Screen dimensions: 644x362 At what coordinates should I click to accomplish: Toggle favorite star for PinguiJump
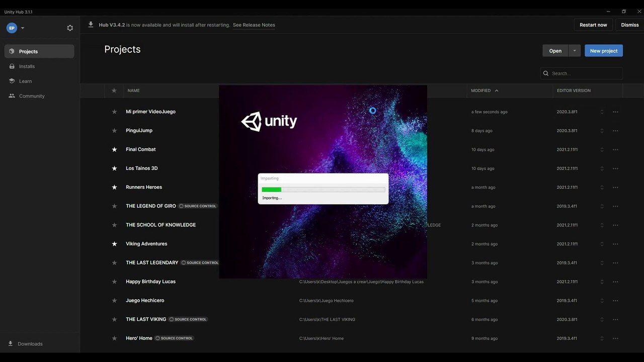(114, 131)
